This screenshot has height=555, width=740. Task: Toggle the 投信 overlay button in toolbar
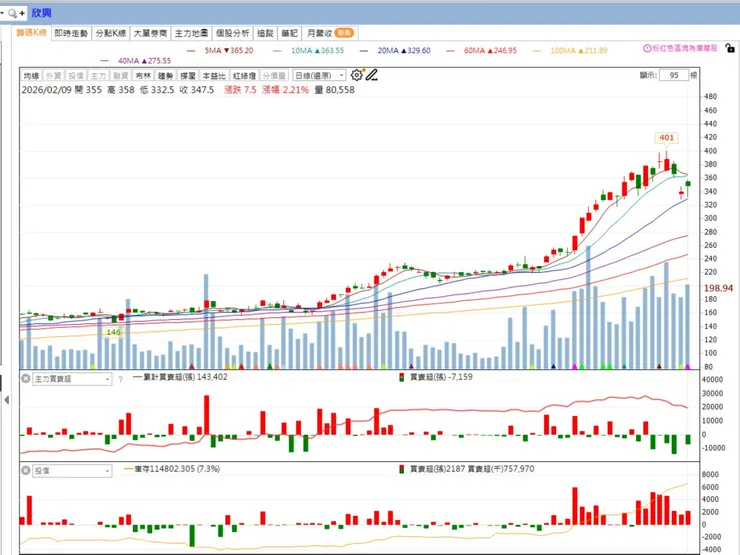point(76,76)
